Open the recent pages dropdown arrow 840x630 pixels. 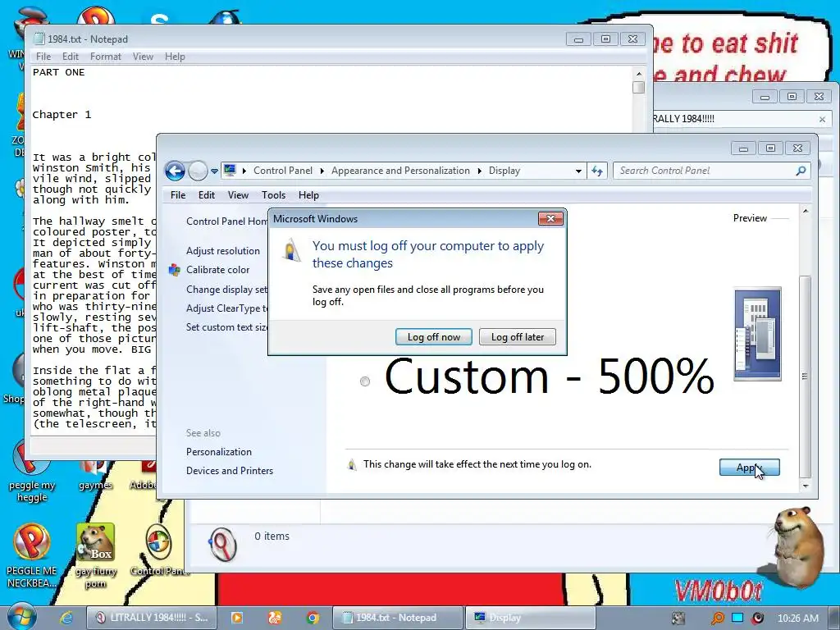214,171
